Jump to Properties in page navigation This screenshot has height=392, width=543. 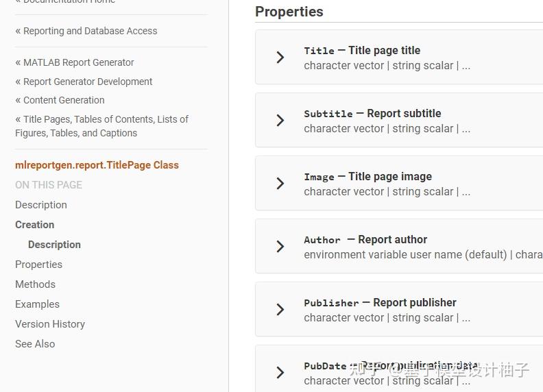pyautogui.click(x=38, y=265)
